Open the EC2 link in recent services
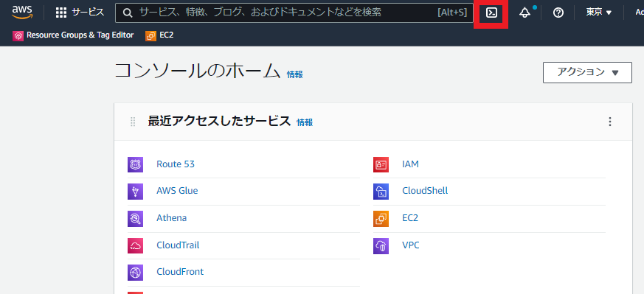The image size is (644, 294). [410, 217]
